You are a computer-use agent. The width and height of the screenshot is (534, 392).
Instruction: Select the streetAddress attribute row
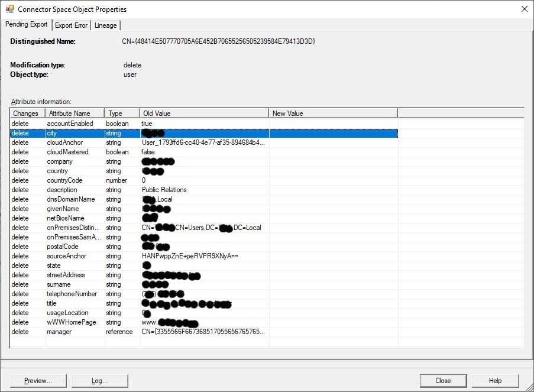tap(204, 275)
